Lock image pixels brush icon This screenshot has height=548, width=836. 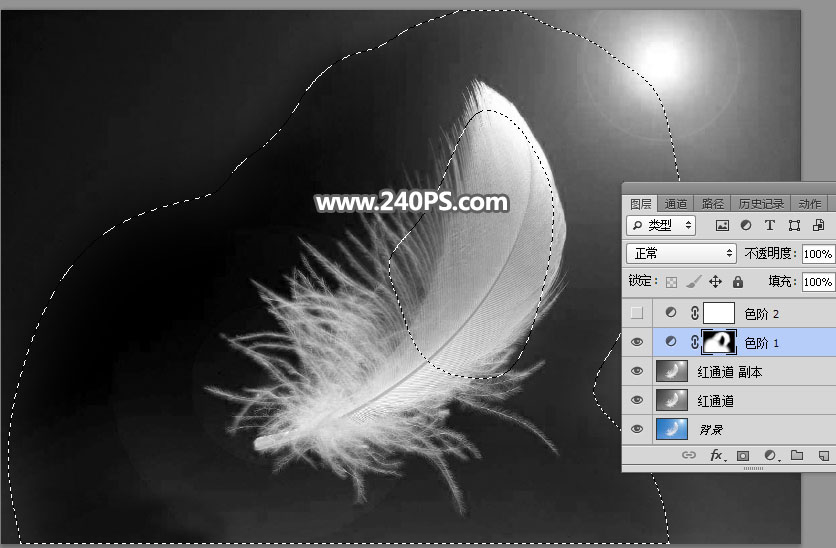click(693, 281)
